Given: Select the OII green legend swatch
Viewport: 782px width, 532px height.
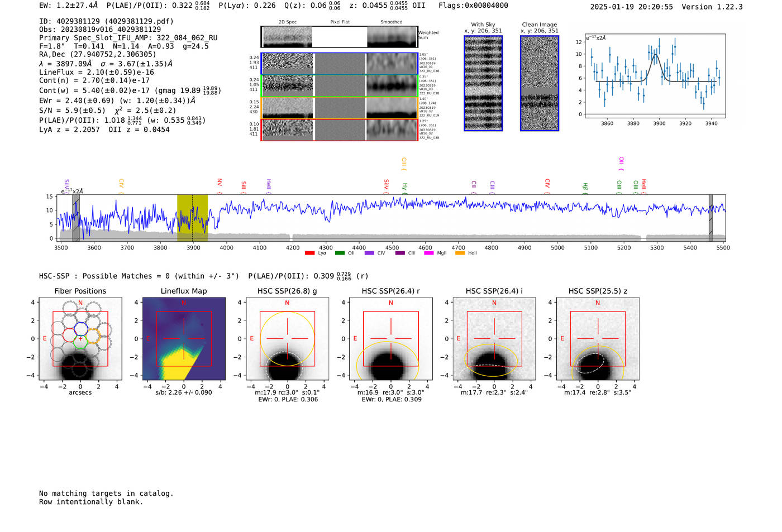Looking at the screenshot, I should tap(340, 253).
